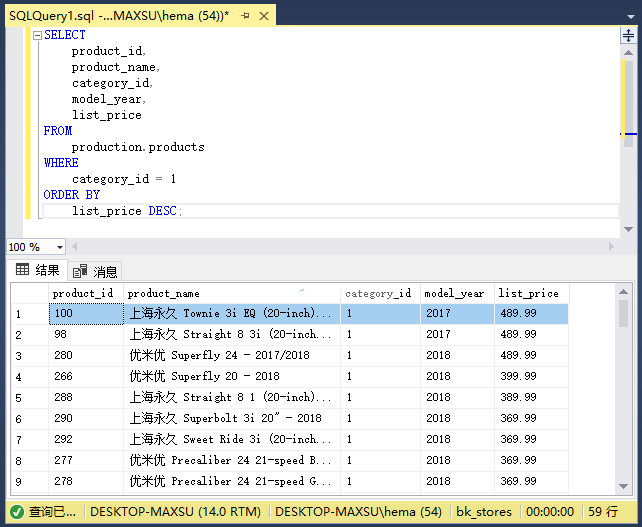Click model_year 2017 in row 2
The height and width of the screenshot is (527, 642).
click(457, 335)
